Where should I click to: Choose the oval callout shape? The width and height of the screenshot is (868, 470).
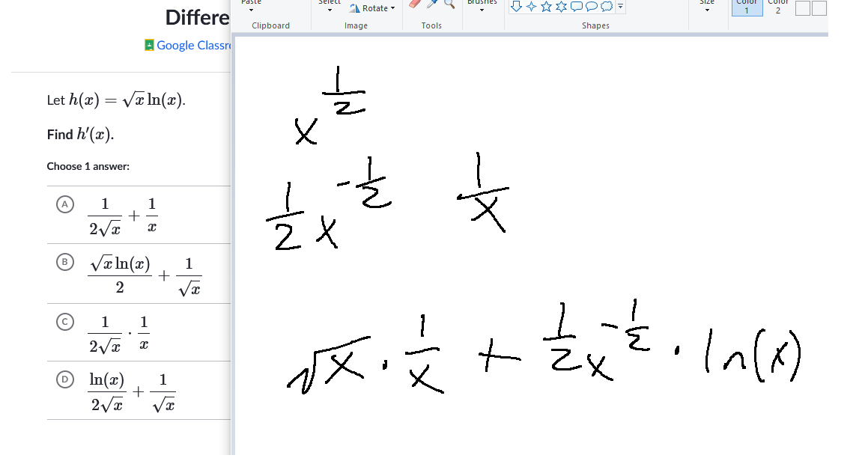click(591, 7)
